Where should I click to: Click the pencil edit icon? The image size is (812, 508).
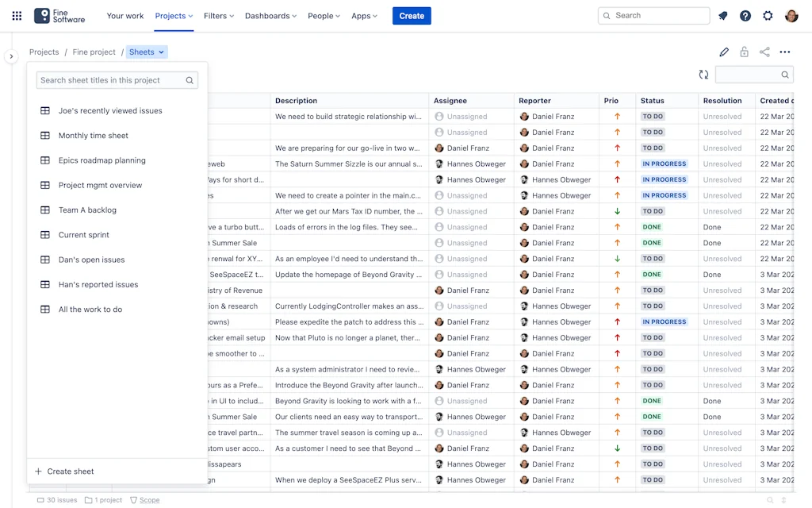[724, 52]
